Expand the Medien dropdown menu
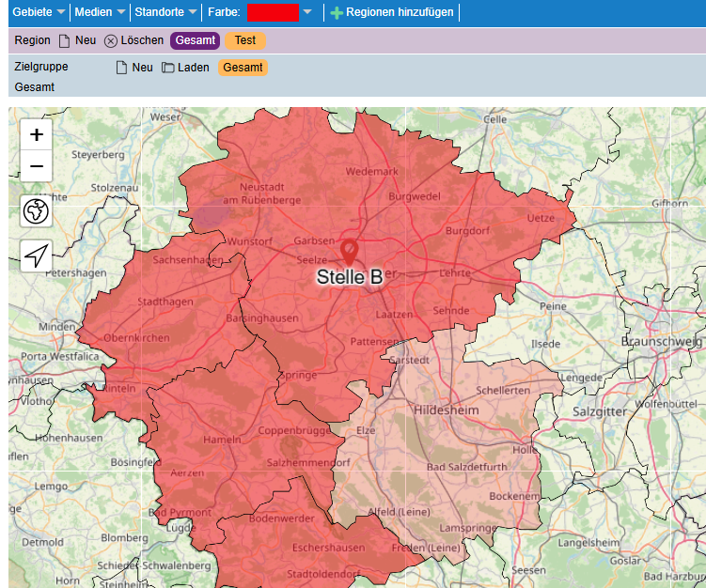706x588 pixels. coord(100,12)
